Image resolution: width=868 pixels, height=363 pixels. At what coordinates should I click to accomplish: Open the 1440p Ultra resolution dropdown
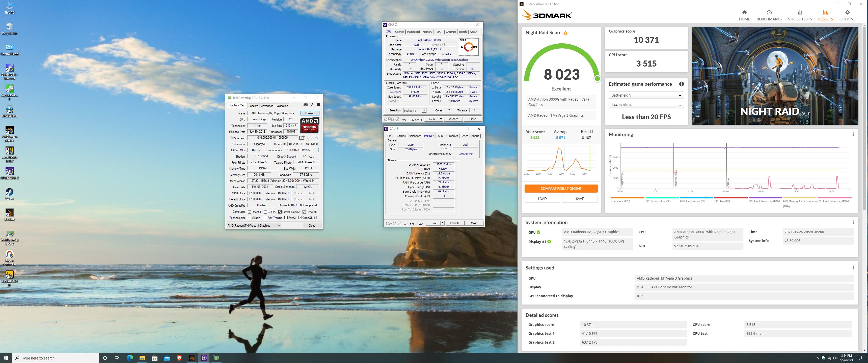tap(646, 105)
